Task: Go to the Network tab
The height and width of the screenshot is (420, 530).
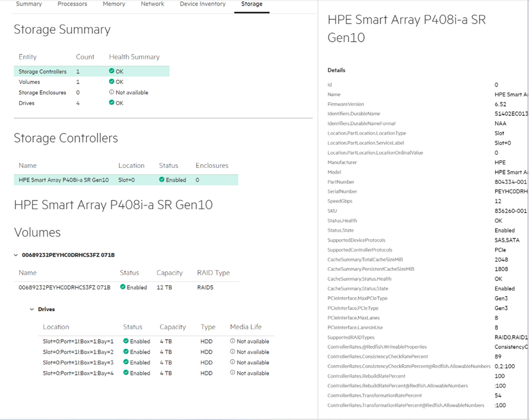Action: point(153,4)
